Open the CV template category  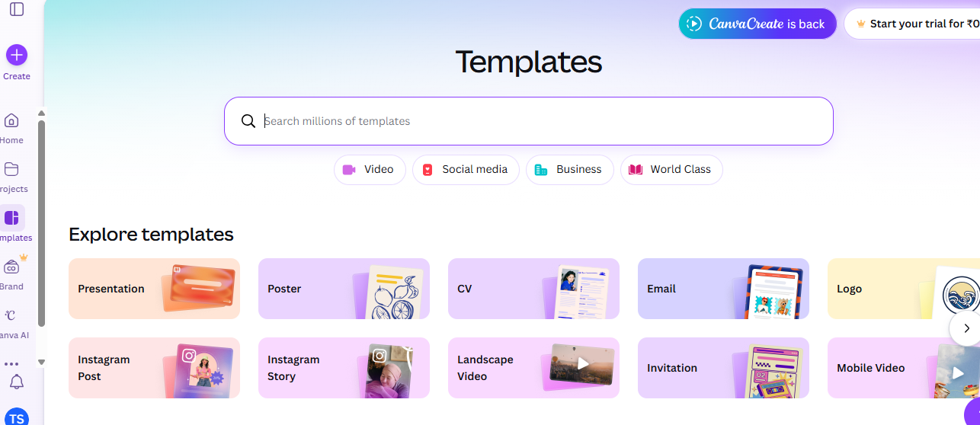click(x=533, y=289)
